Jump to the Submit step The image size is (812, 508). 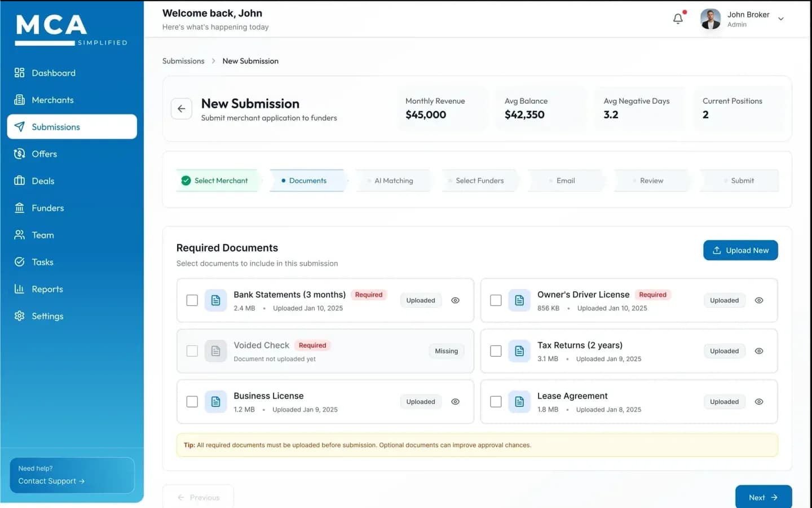[x=739, y=181]
